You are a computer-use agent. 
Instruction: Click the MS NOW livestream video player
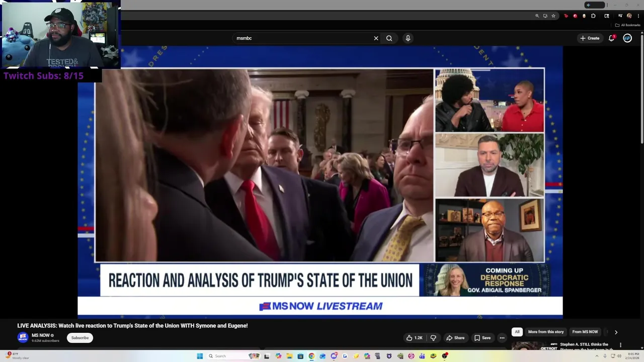[320, 182]
